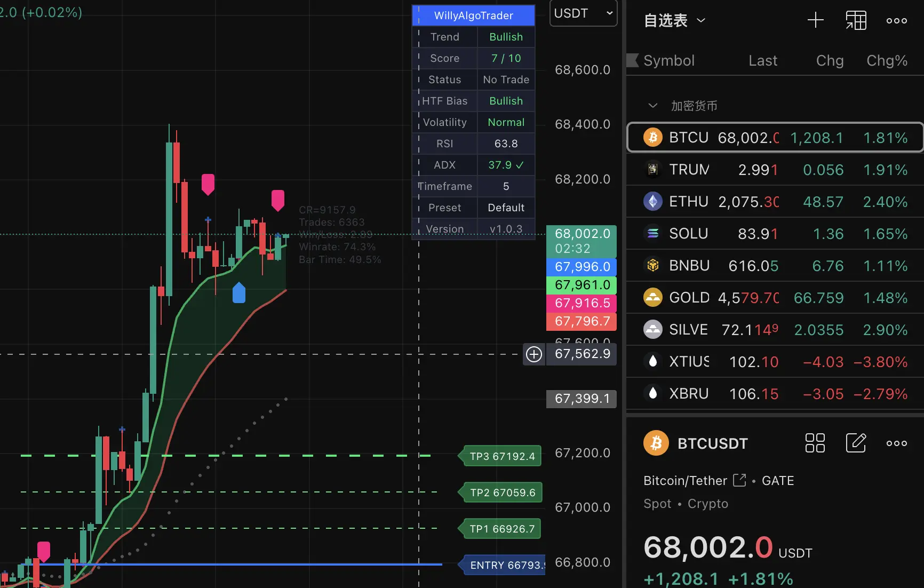The height and width of the screenshot is (588, 924).
Task: Collapse the 加密货币 section
Action: click(652, 106)
